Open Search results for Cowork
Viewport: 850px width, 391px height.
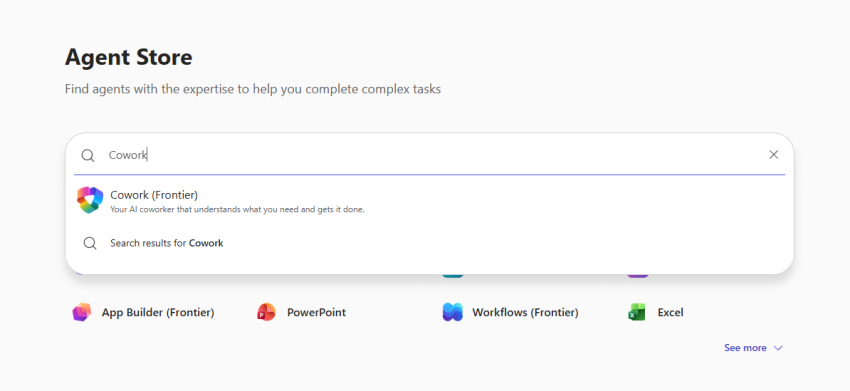167,243
